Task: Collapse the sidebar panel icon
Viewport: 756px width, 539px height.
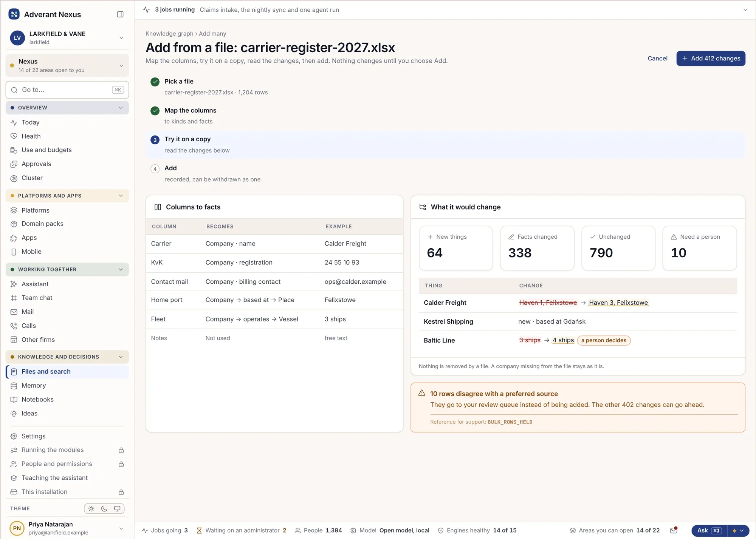Action: [120, 14]
